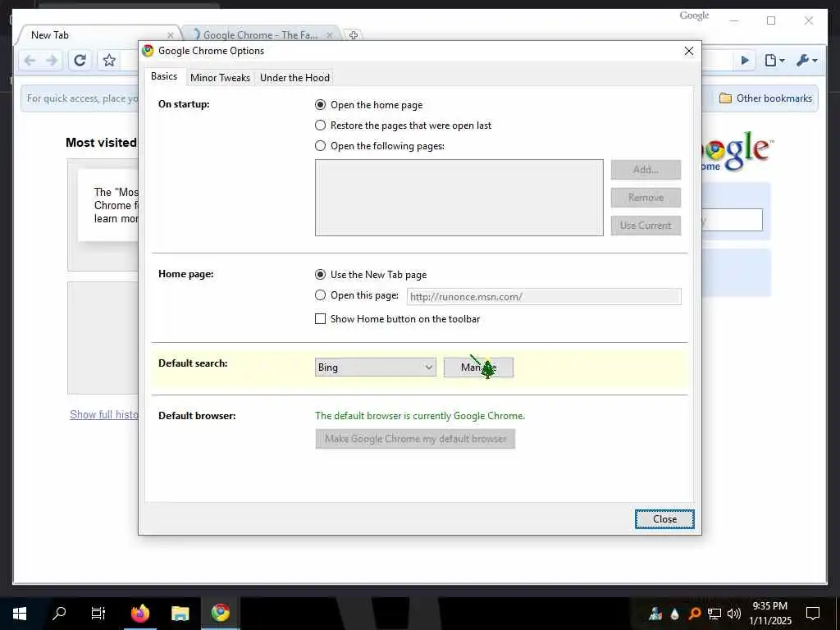Viewport: 840px width, 630px height.
Task: Click the Go arrow in the address bar
Action: (745, 61)
